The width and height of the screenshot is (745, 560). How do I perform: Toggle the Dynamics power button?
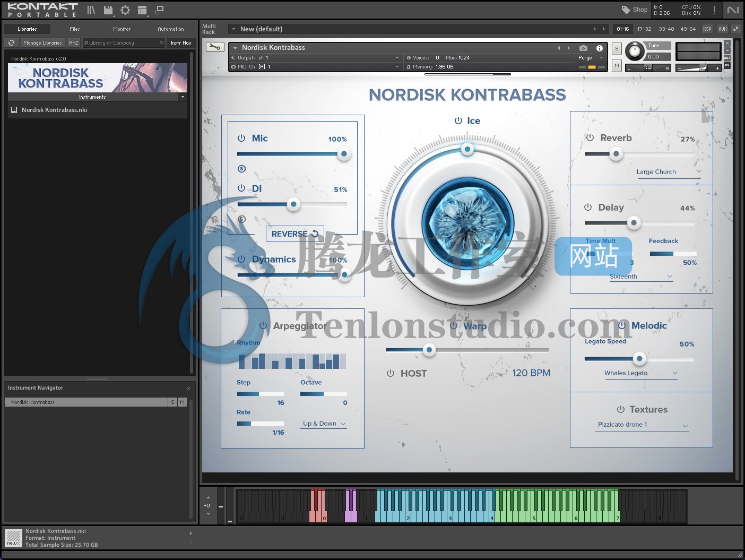tap(241, 259)
